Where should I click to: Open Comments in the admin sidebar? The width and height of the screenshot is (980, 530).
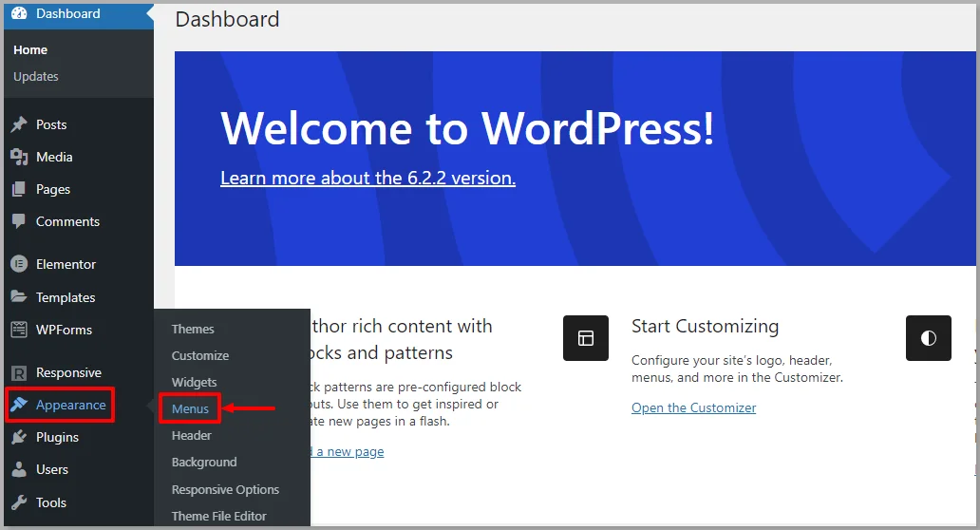(x=67, y=221)
